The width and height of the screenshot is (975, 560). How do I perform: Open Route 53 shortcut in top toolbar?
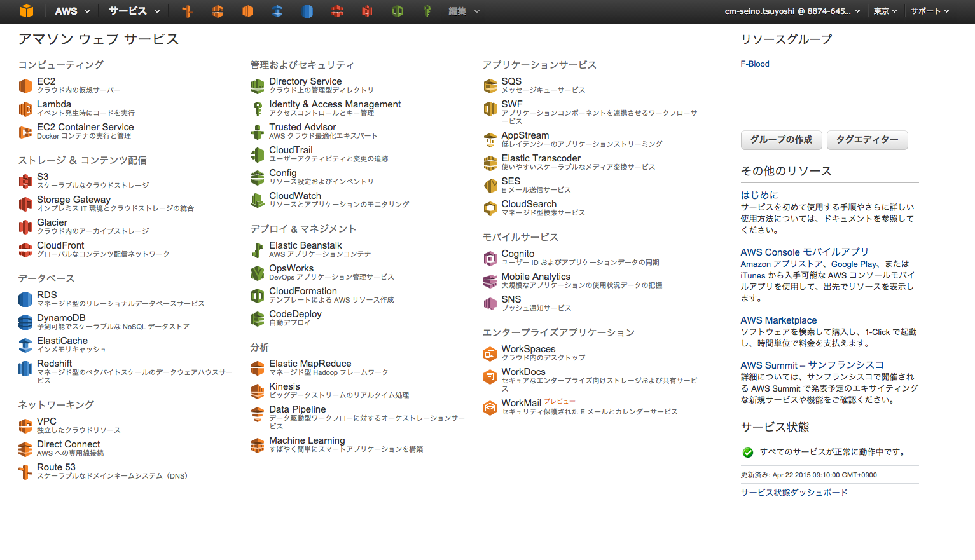[x=188, y=11]
